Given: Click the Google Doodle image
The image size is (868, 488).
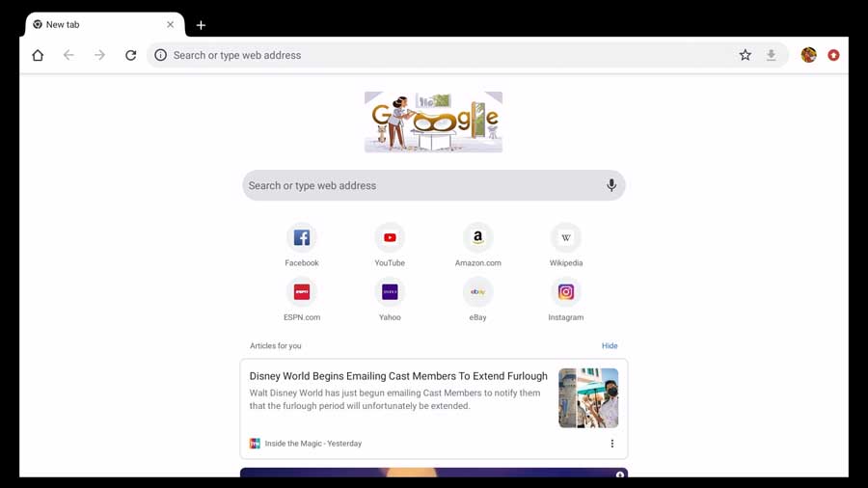Looking at the screenshot, I should (433, 122).
